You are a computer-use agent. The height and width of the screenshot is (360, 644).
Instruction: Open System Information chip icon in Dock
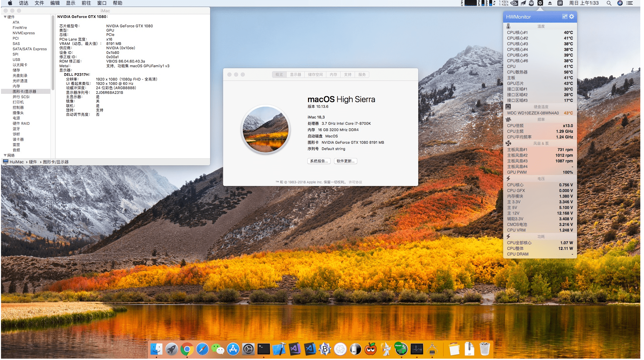pyautogui.click(x=432, y=349)
